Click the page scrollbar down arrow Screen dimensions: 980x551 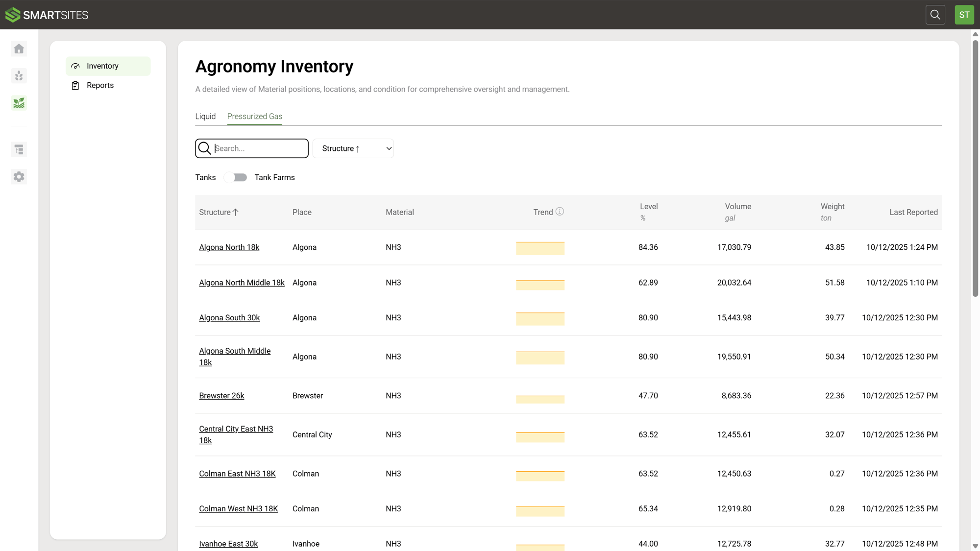coord(975,546)
